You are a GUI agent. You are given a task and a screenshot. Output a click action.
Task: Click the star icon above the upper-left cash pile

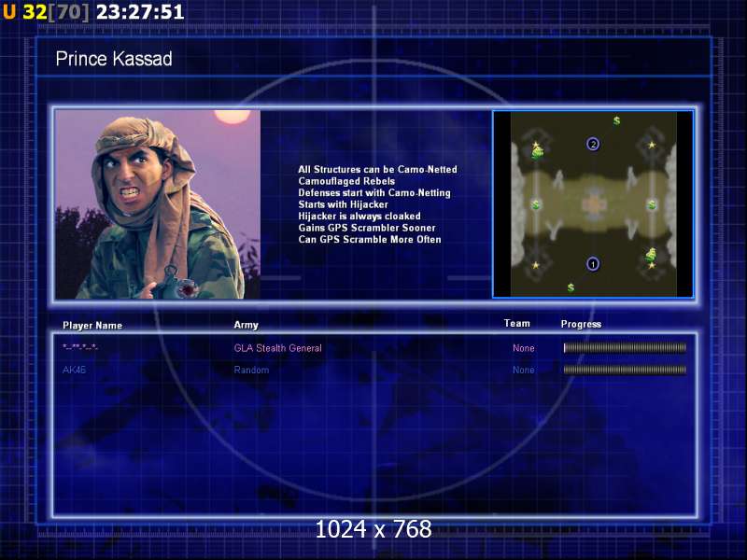535,145
